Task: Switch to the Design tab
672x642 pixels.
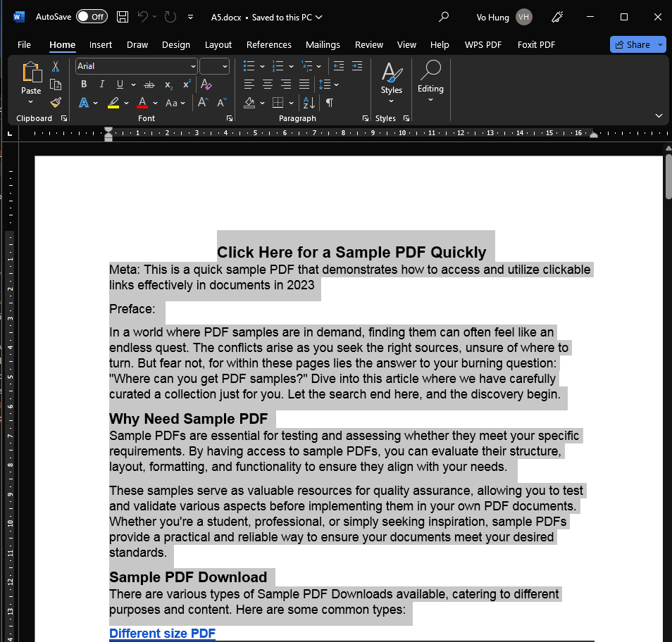Action: (x=176, y=45)
